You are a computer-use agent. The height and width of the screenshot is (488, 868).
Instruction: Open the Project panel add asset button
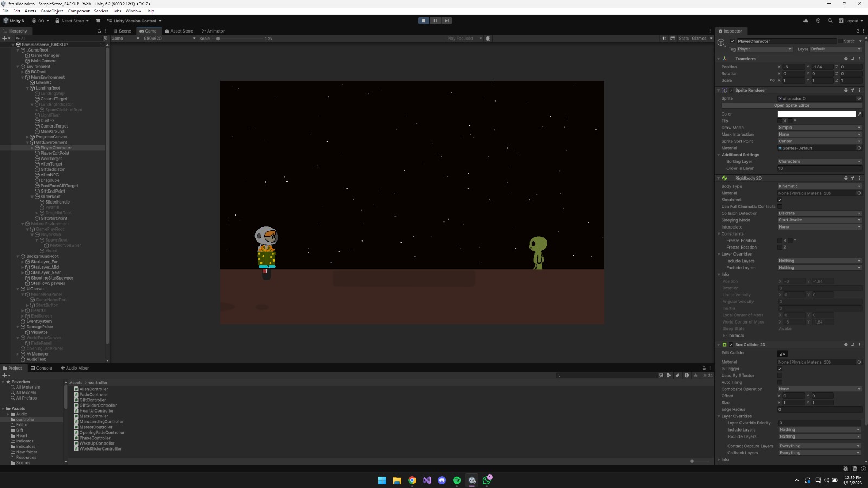pos(5,375)
